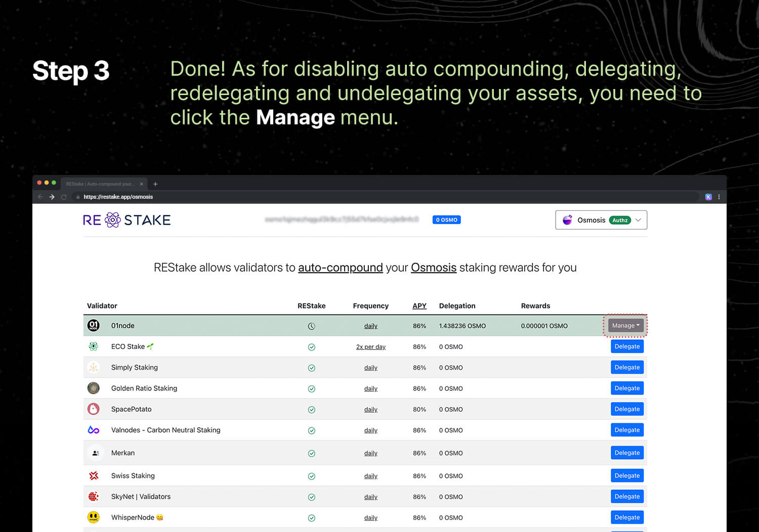This screenshot has width=759, height=532.
Task: Click SpacePotato 80% APY value
Action: [x=419, y=410]
